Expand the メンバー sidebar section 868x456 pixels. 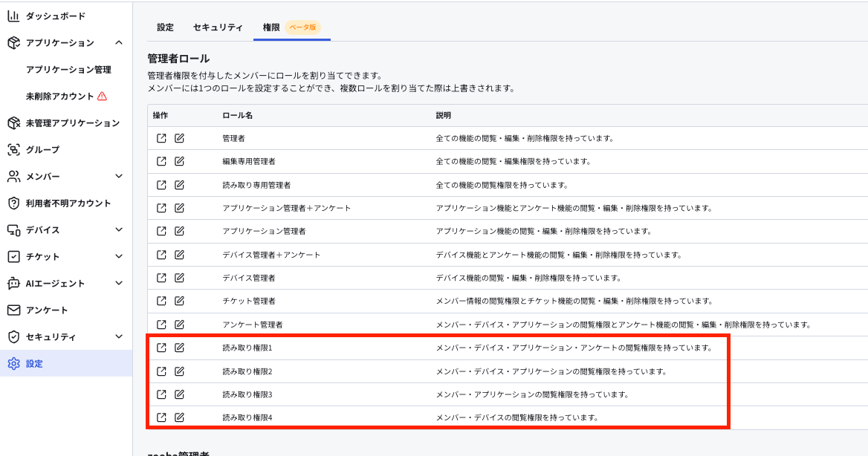pos(119,176)
